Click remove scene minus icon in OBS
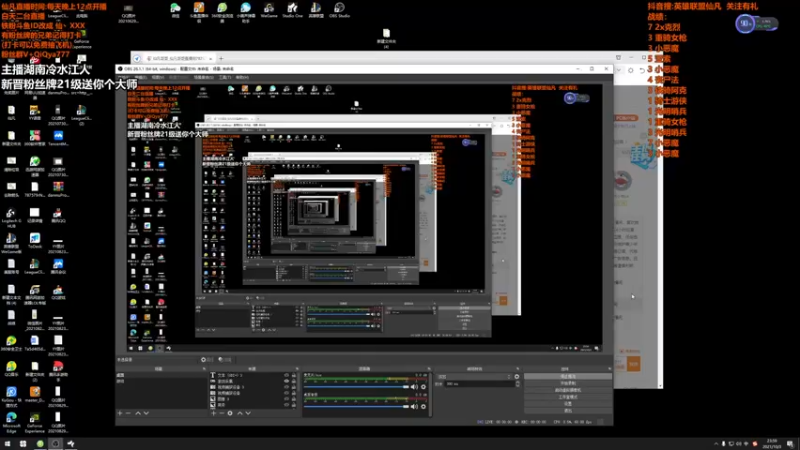The image size is (800, 450). tap(128, 413)
